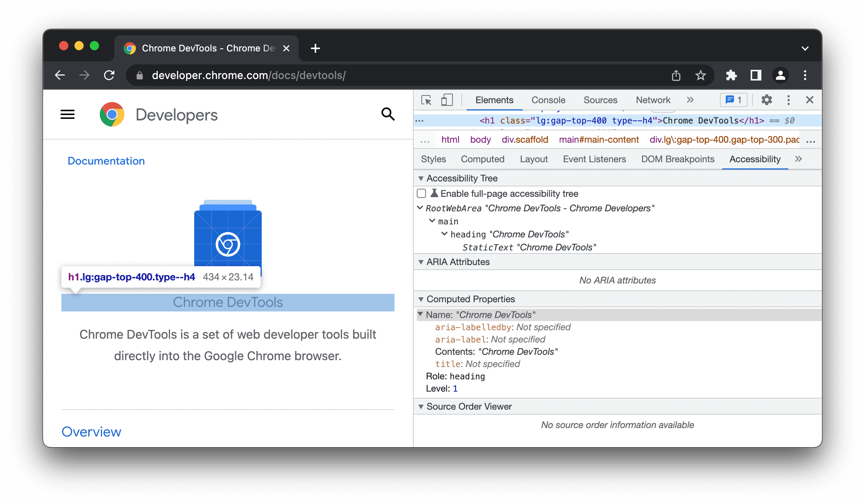Click the profile avatar icon in toolbar

tap(780, 75)
